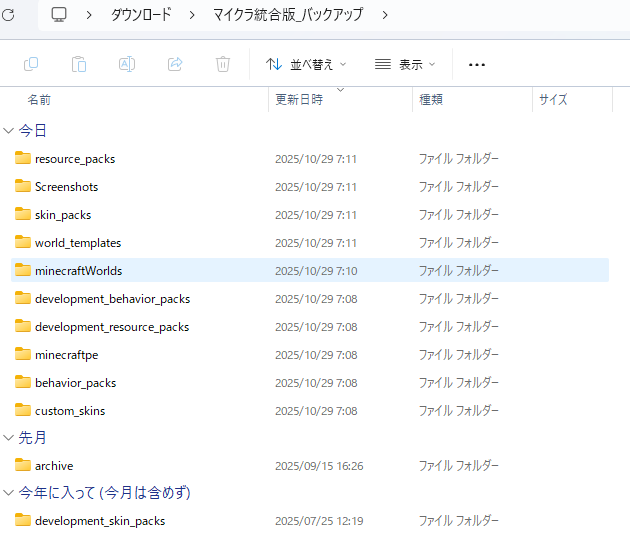Open the 表示 view dropdown
This screenshot has width=630, height=545.
[x=405, y=64]
